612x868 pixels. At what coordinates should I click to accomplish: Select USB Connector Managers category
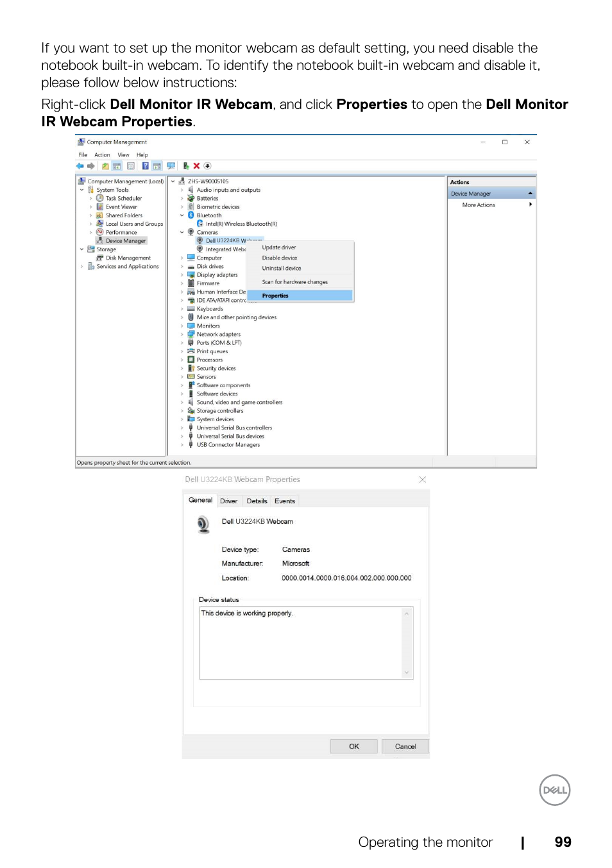coord(228,445)
